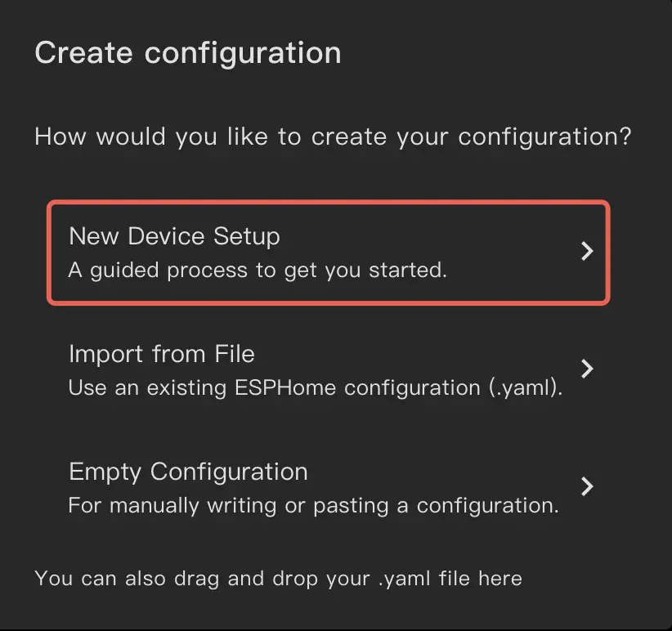
Task: Click inside the red highlighted setup box
Action: coord(327,252)
